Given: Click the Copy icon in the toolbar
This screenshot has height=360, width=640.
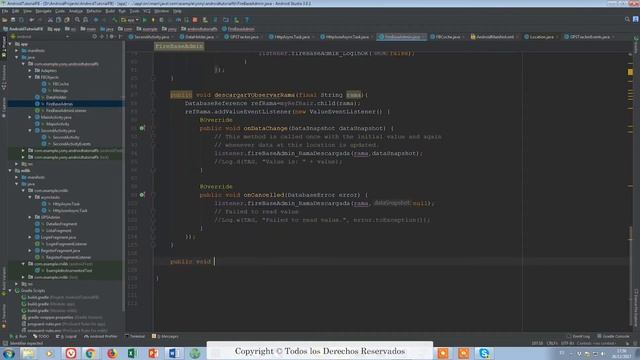Looking at the screenshot, I should 58,20.
